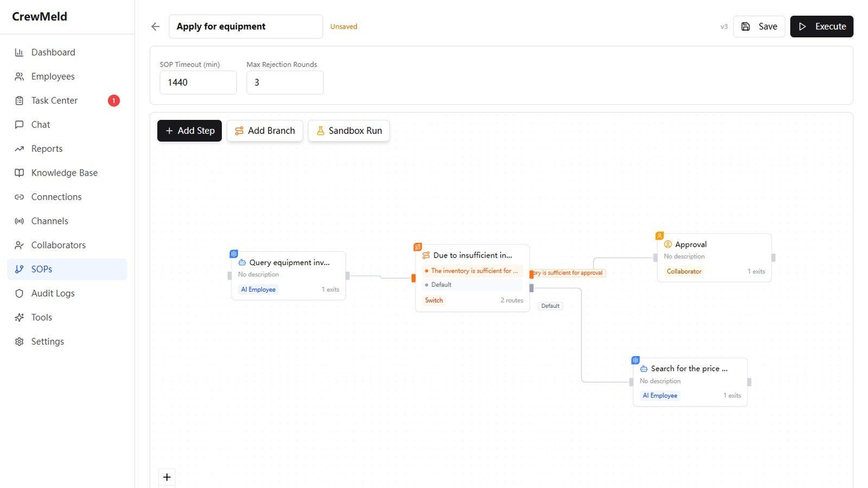Click the red Task Center notification badge

pos(113,101)
